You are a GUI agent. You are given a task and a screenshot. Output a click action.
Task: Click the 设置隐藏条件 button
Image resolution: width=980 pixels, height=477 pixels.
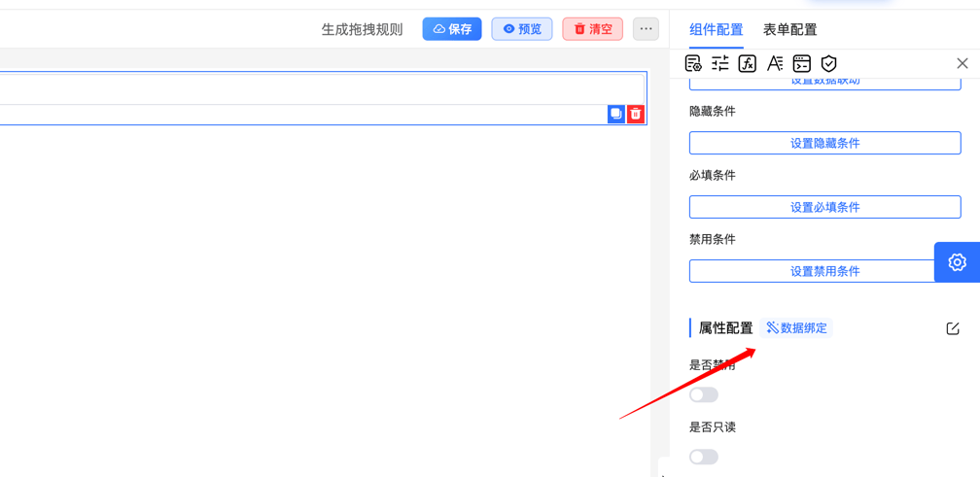point(825,143)
